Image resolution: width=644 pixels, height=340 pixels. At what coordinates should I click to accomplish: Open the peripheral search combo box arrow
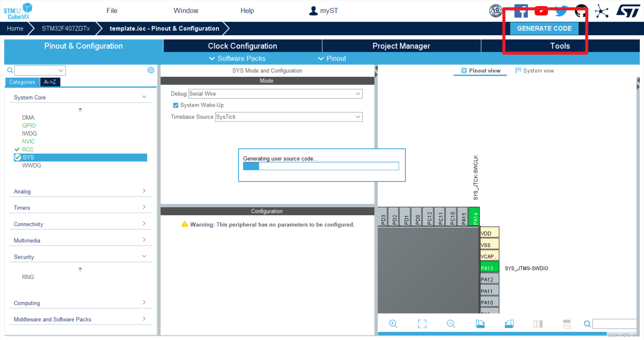tap(61, 70)
